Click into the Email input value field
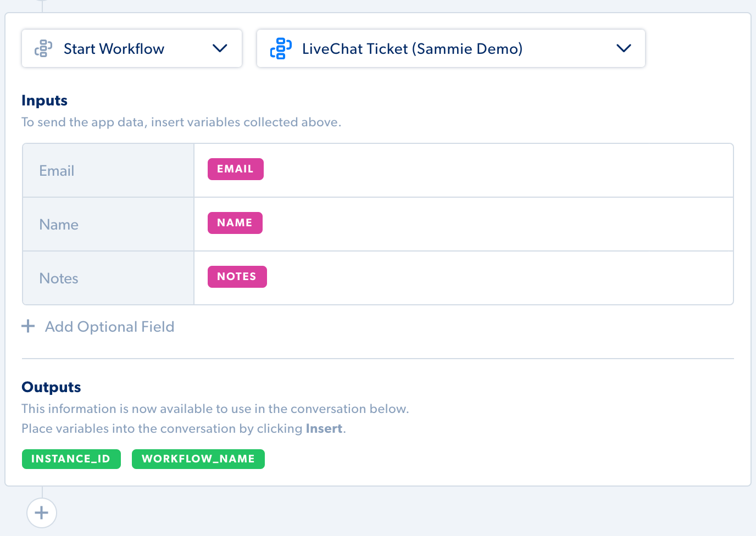 point(464,170)
